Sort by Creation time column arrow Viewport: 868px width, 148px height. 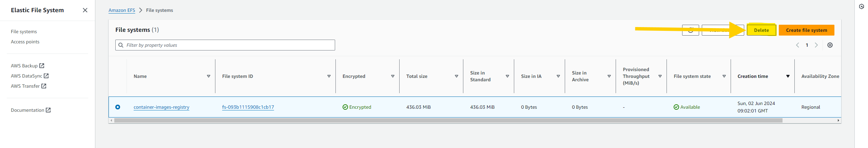coord(788,76)
